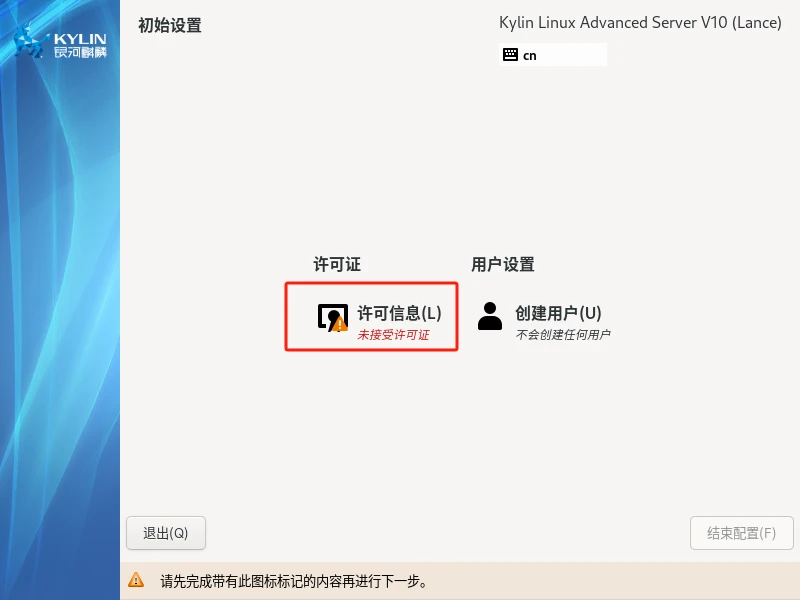Screen dimensions: 800x600
Task: Click the 未接受许可证 status text
Action: [393, 335]
